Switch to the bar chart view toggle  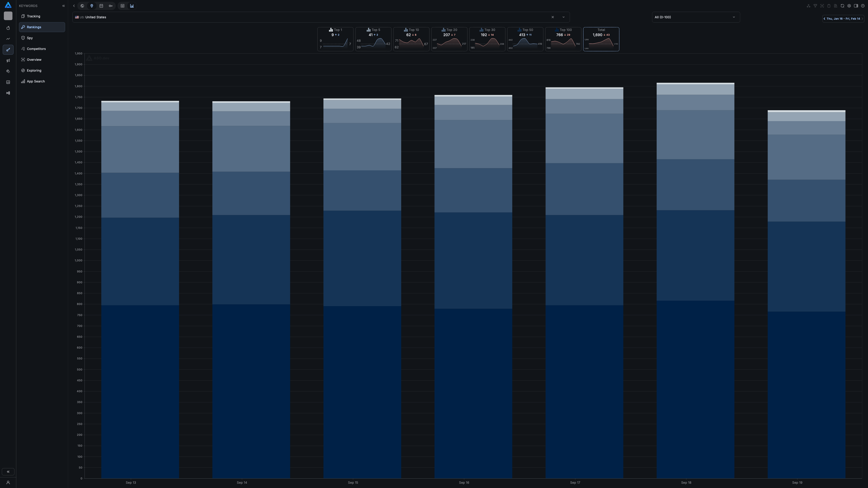point(132,6)
